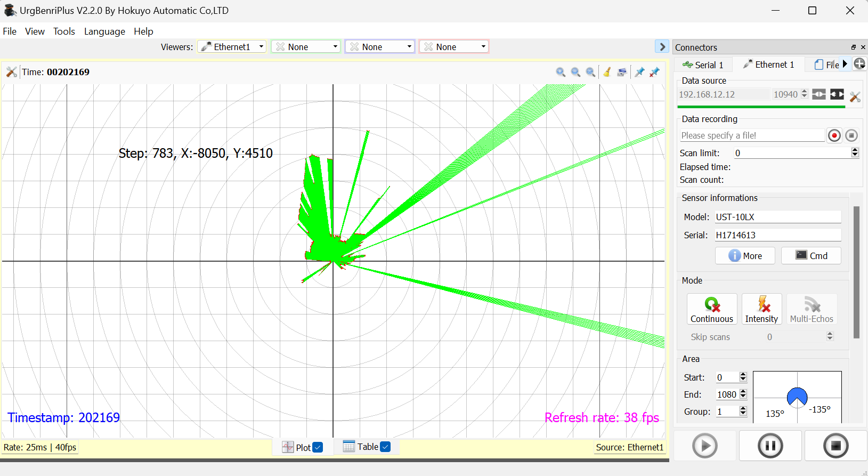The image size is (868, 476).
Task: Click the connectors panel vertical scrollbar
Action: (x=857, y=272)
